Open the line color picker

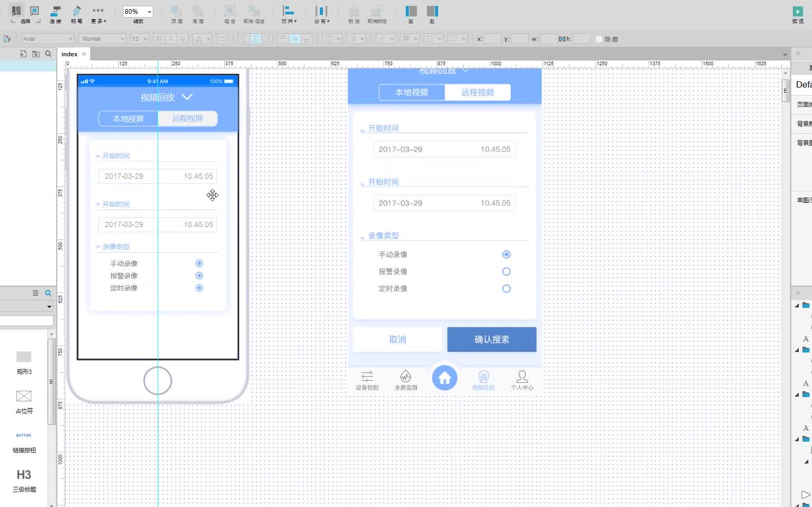[x=385, y=39]
